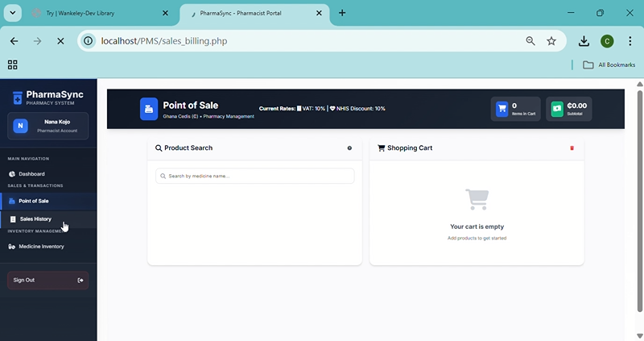Open the All Bookmarks folder
Image resolution: width=644 pixels, height=341 pixels.
[x=609, y=65]
